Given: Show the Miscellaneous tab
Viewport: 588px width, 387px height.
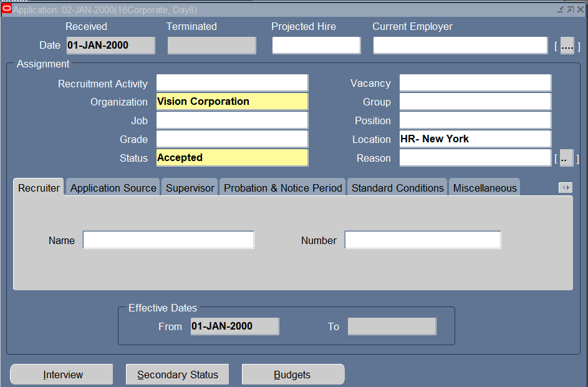Looking at the screenshot, I should [x=484, y=188].
